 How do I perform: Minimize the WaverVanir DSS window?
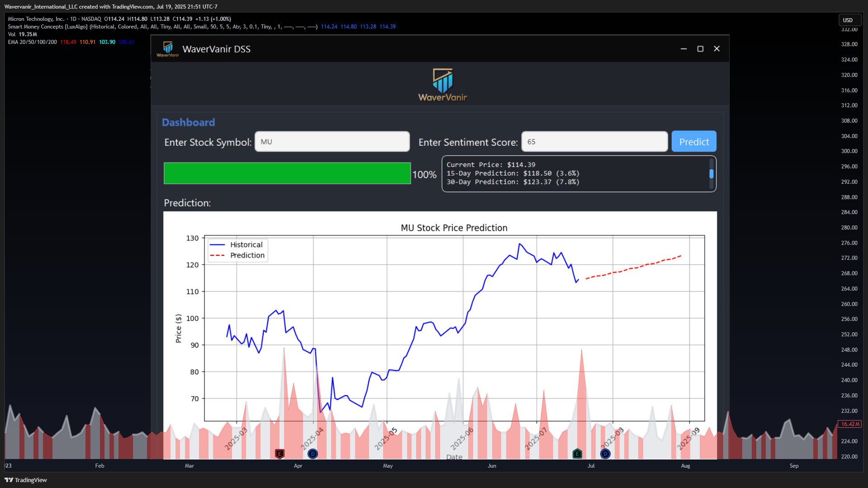click(683, 49)
